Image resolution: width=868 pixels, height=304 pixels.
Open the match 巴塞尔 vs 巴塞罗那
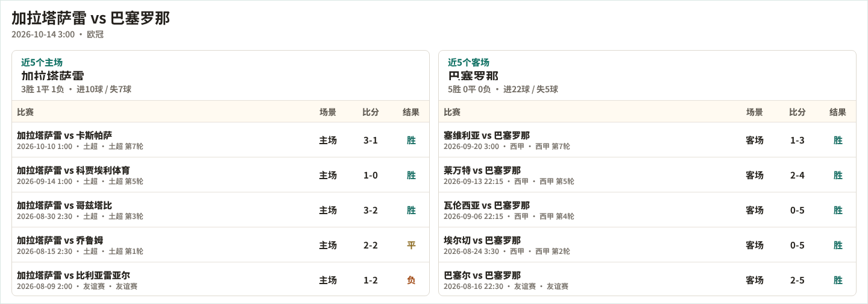[482, 275]
